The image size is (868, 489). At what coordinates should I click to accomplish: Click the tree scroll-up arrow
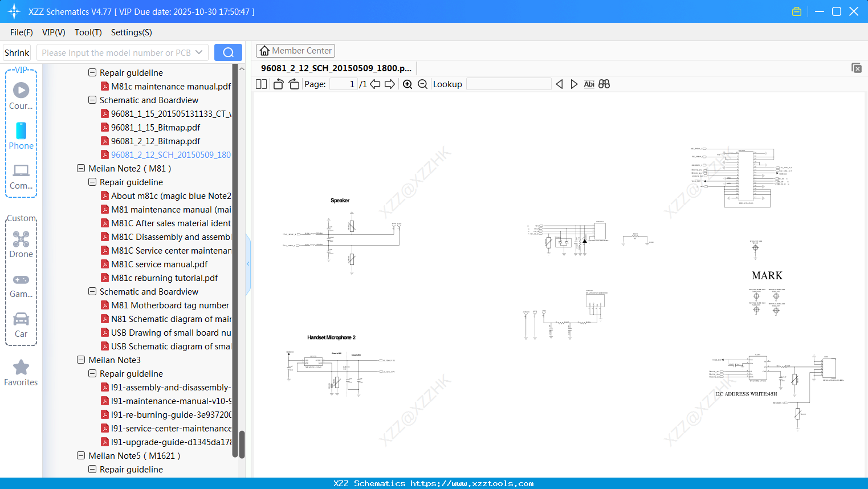coord(242,69)
